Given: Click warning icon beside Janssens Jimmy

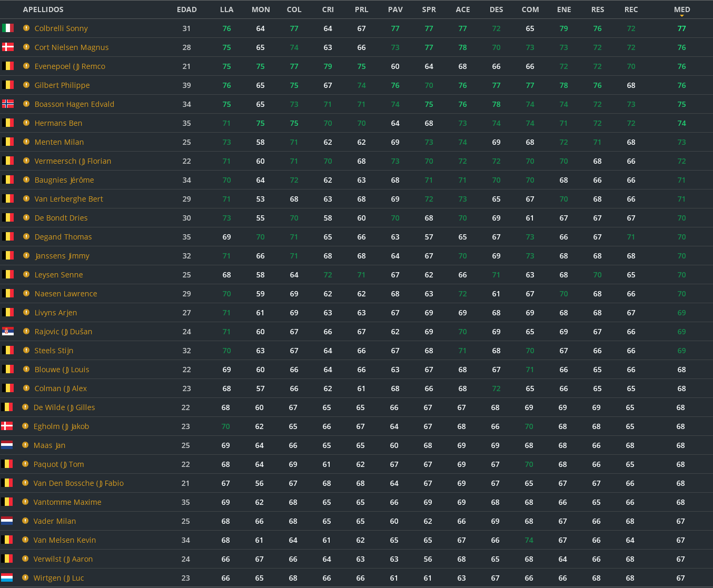Looking at the screenshot, I should coord(26,255).
